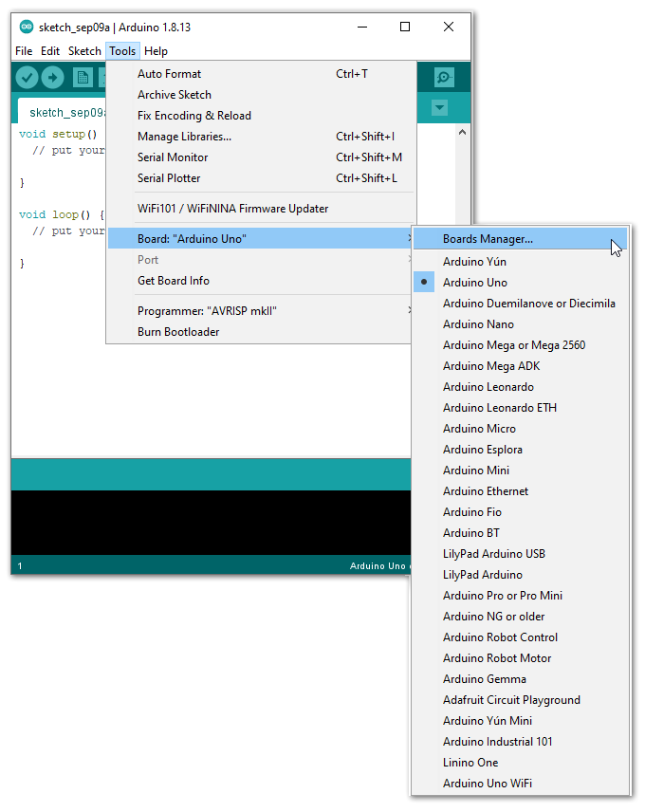645x812 pixels.
Task: Select the Arduino Nano board
Action: (x=520, y=324)
